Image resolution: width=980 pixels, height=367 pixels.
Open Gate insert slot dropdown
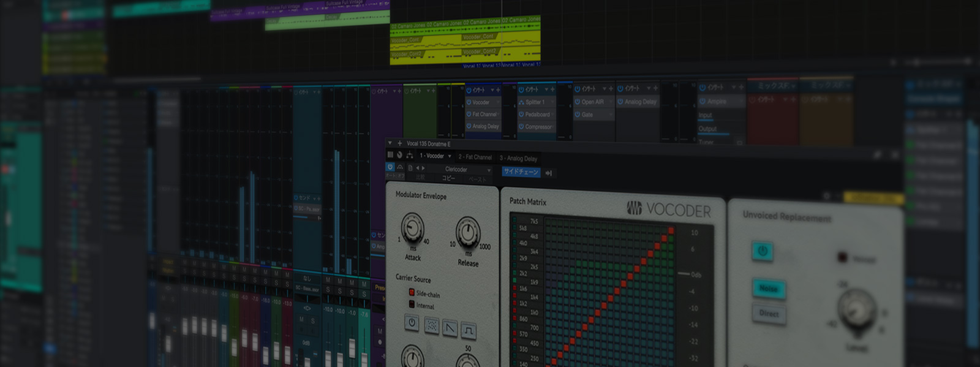click(x=610, y=115)
